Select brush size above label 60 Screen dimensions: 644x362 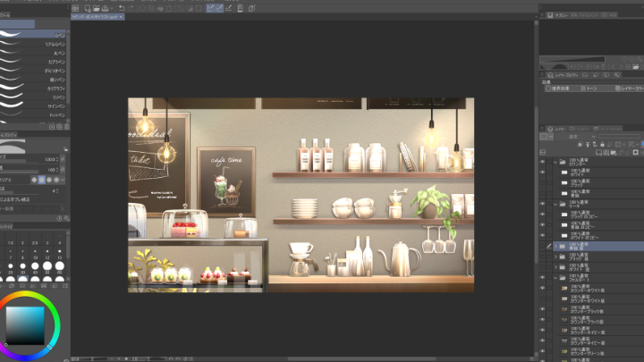pyautogui.click(x=60, y=266)
